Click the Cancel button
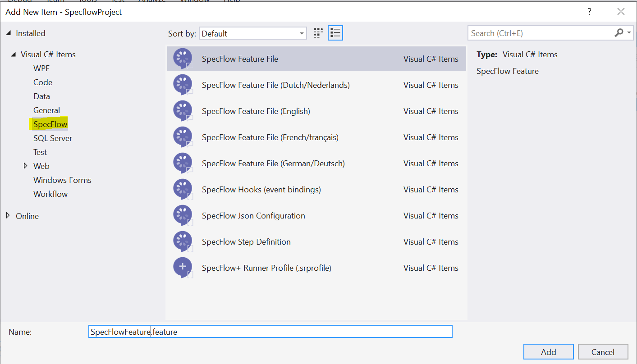 coord(603,352)
